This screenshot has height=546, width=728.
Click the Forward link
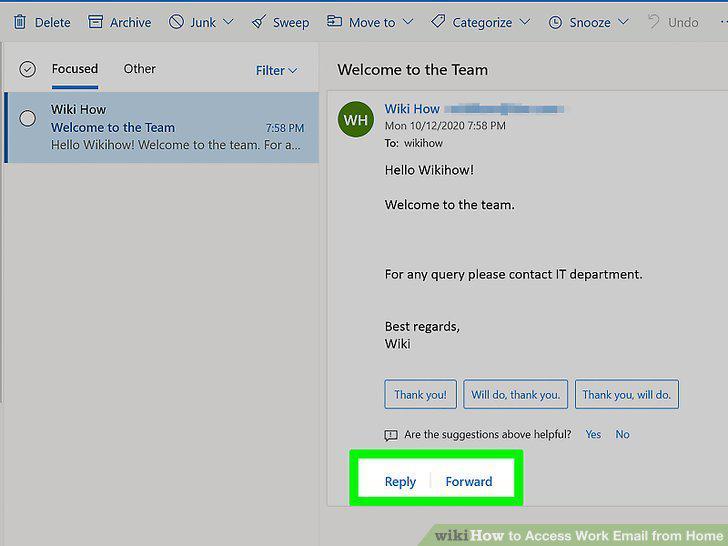point(469,481)
